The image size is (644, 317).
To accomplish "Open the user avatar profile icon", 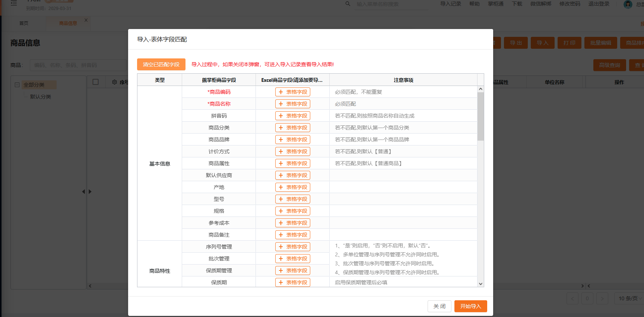I will click(x=628, y=4).
